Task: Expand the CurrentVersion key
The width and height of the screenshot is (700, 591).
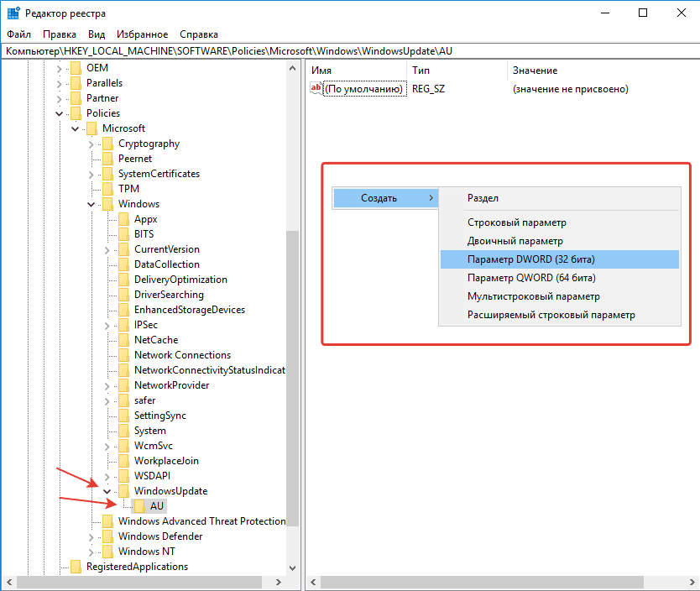Action: click(x=107, y=249)
